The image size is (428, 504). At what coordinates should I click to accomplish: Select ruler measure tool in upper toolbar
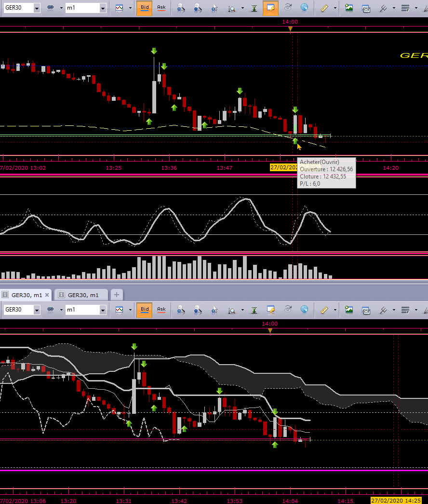point(324,8)
